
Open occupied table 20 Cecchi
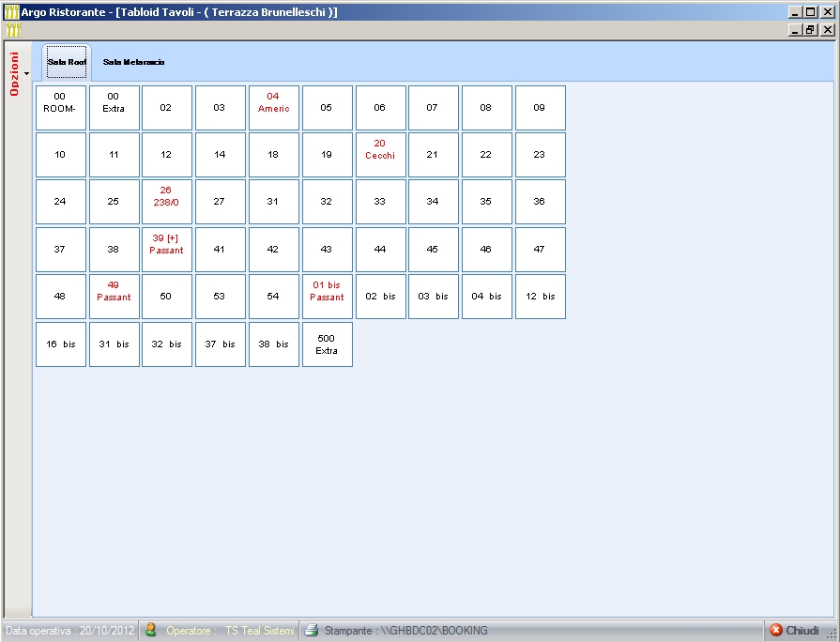click(381, 155)
